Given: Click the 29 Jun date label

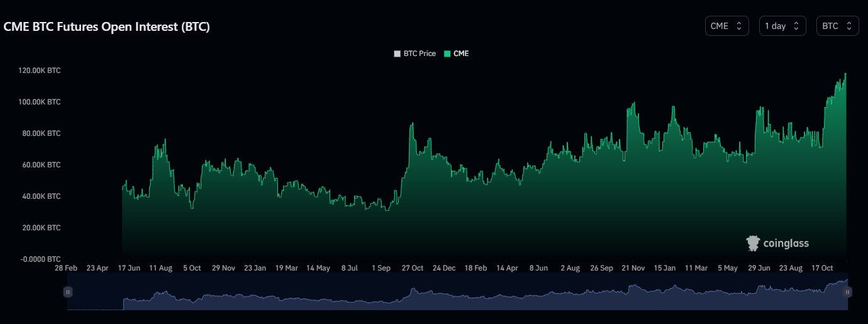Looking at the screenshot, I should pos(759,268).
